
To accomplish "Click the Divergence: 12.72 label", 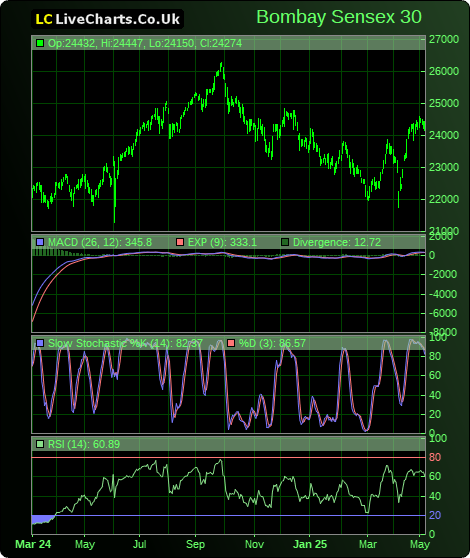I will click(337, 242).
